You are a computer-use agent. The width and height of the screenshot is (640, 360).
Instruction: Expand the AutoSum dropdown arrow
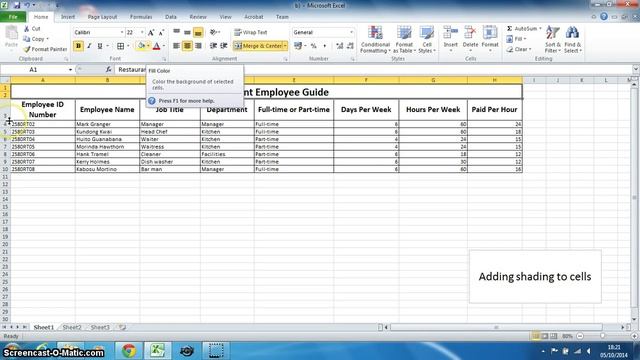click(540, 29)
